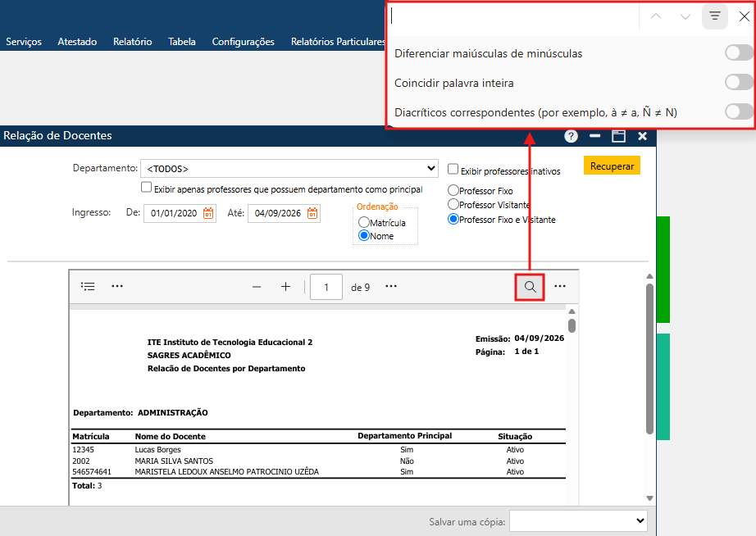Toggle the search filter options icon
Screen dimensions: 756x536
[714, 16]
